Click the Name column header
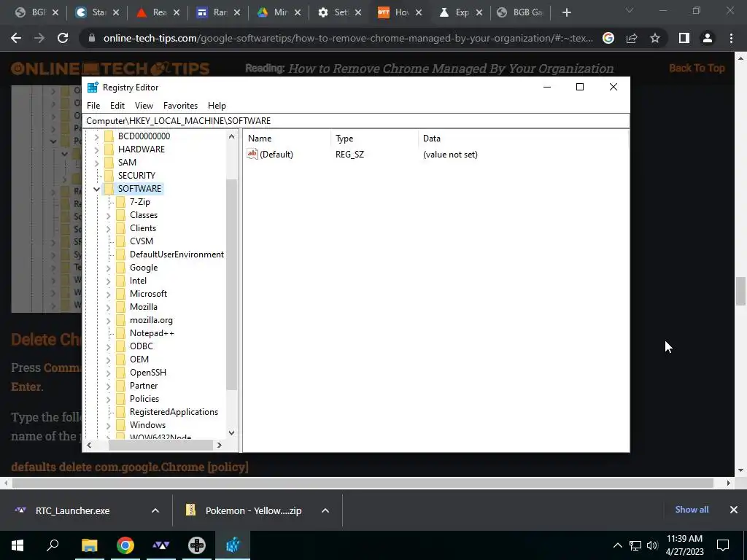This screenshot has width=747, height=560. point(287,139)
